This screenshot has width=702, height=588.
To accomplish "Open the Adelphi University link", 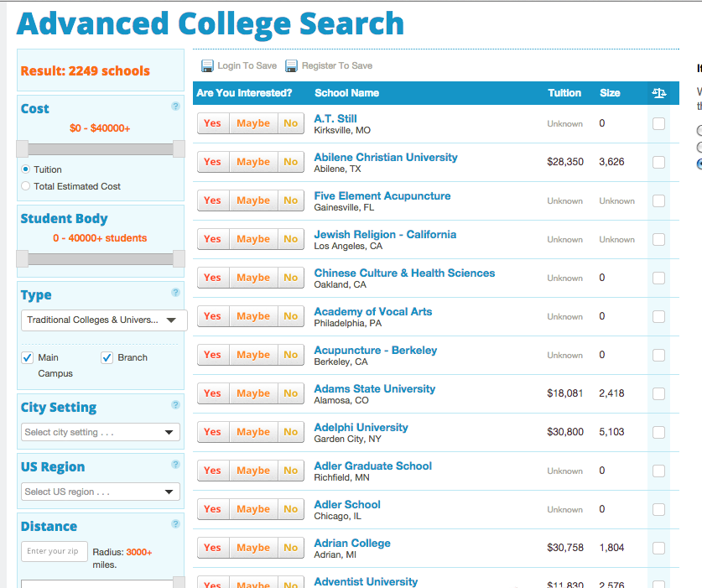I will pos(361,427).
